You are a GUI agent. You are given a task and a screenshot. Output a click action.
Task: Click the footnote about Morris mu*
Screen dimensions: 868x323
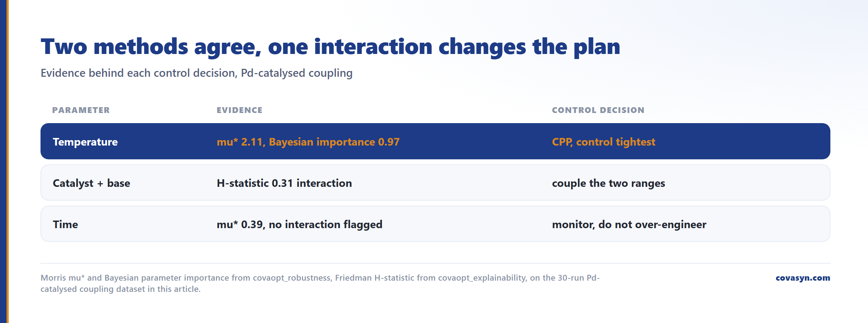320,283
